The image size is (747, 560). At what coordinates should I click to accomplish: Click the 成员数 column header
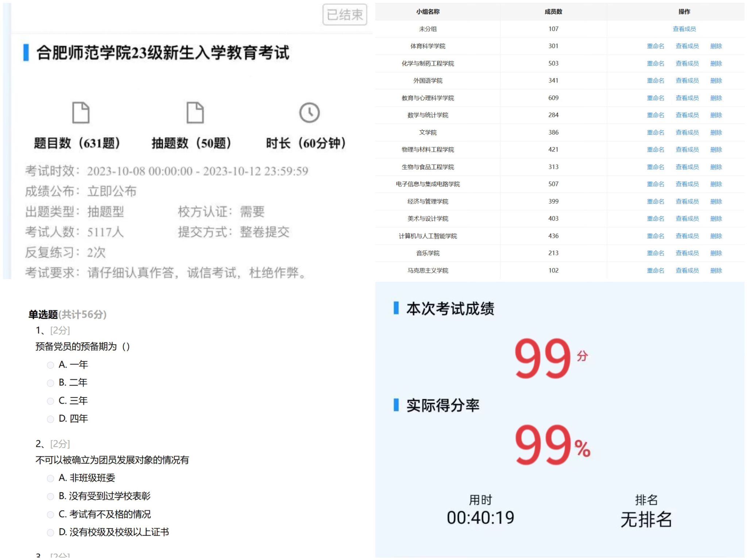point(553,12)
